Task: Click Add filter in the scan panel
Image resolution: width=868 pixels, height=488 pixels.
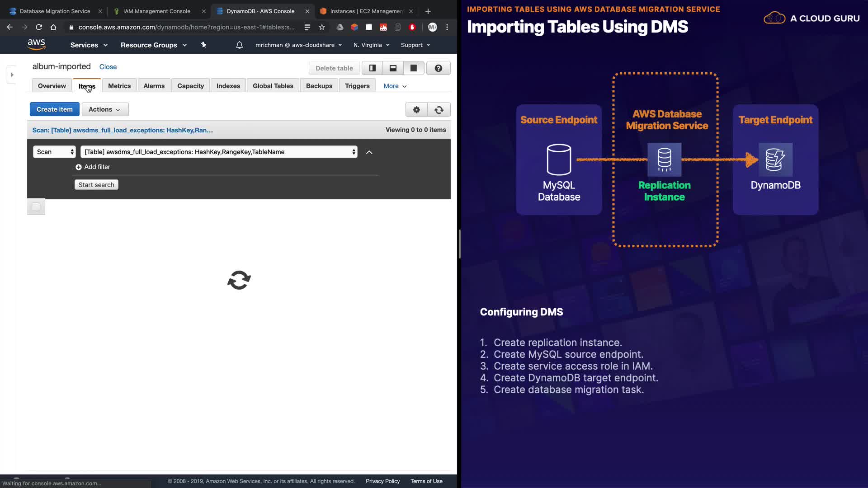Action: click(x=93, y=167)
